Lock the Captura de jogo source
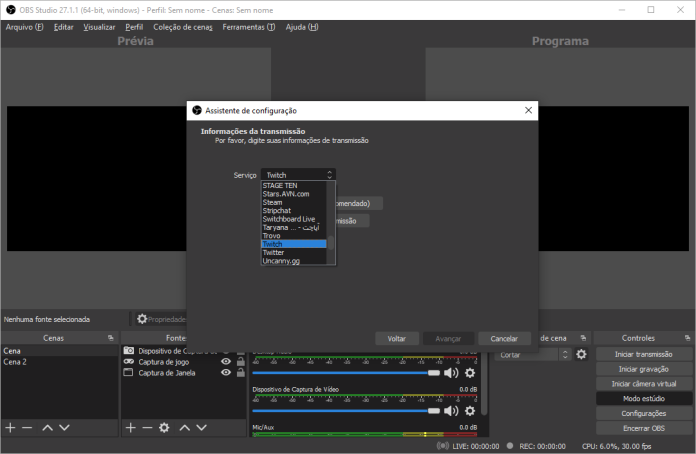 (x=241, y=362)
